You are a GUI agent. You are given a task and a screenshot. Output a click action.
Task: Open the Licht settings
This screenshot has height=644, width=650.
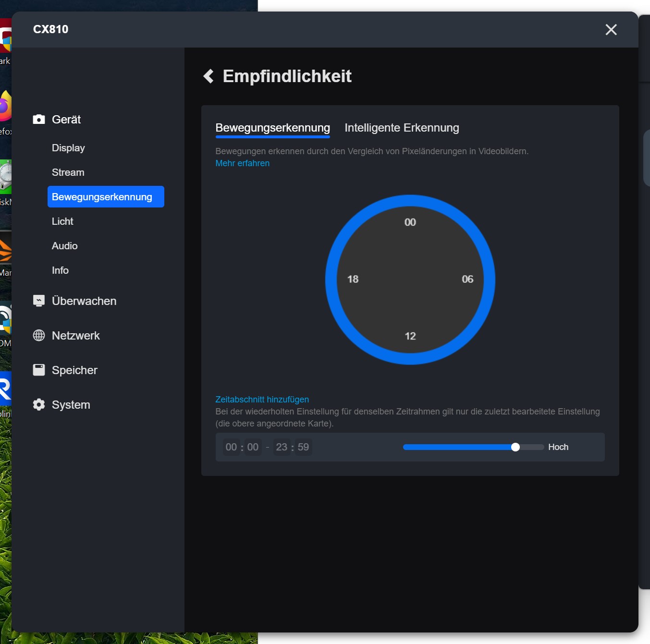62,221
